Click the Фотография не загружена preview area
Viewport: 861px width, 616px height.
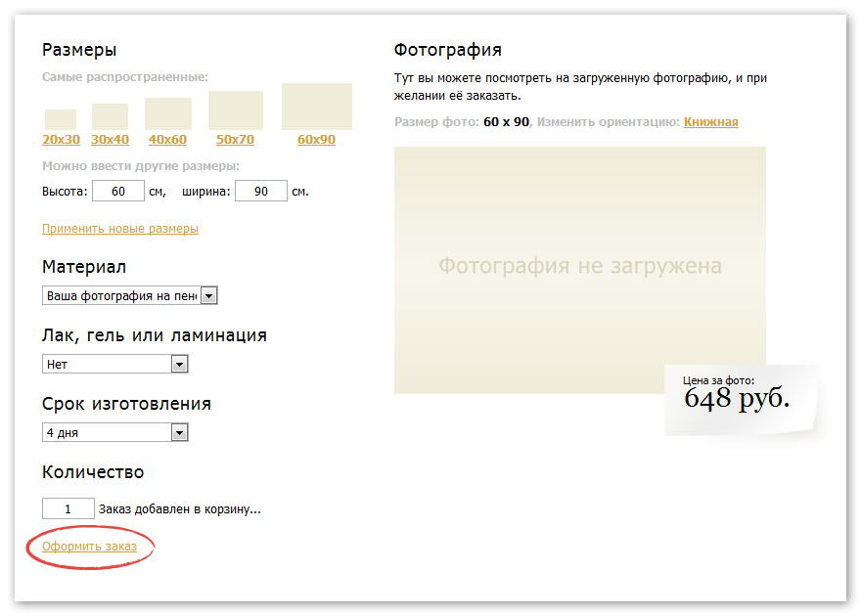point(580,270)
